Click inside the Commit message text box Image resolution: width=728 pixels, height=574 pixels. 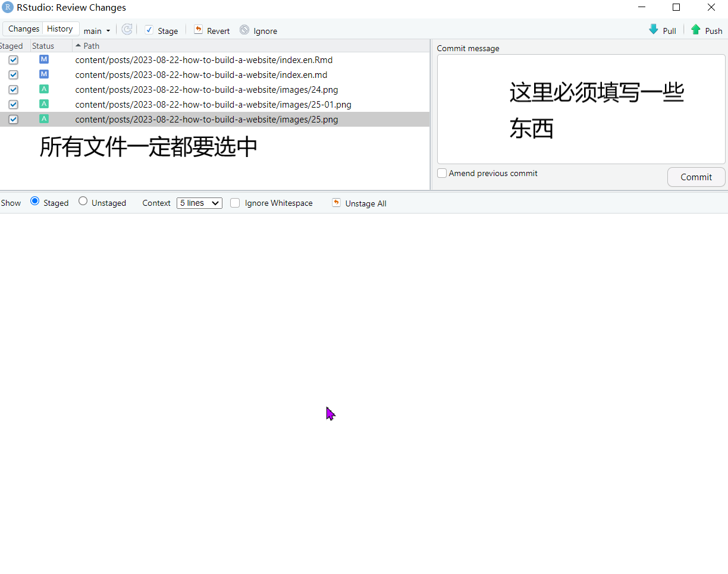[580, 109]
